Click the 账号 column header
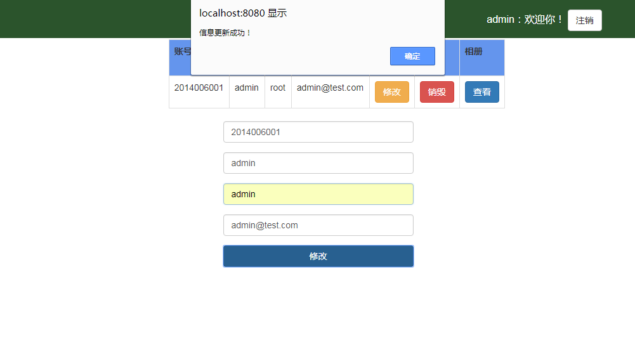The width and height of the screenshot is (635, 364). 180,58
